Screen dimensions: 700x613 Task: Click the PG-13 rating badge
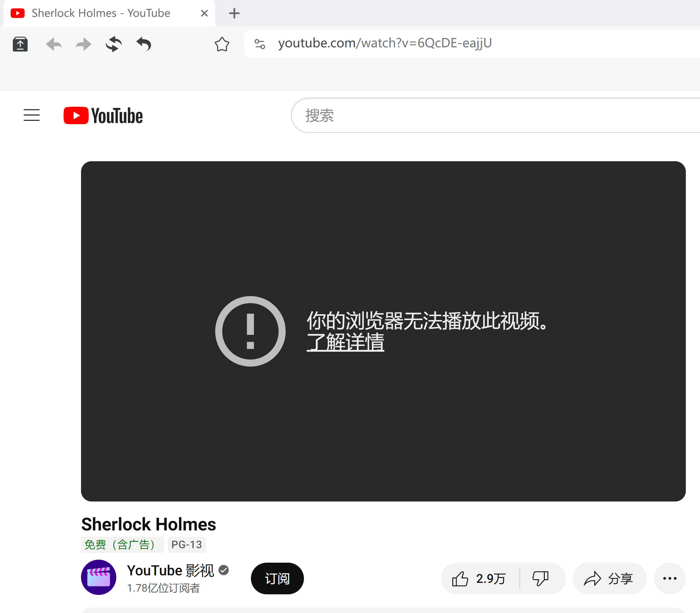[187, 545]
